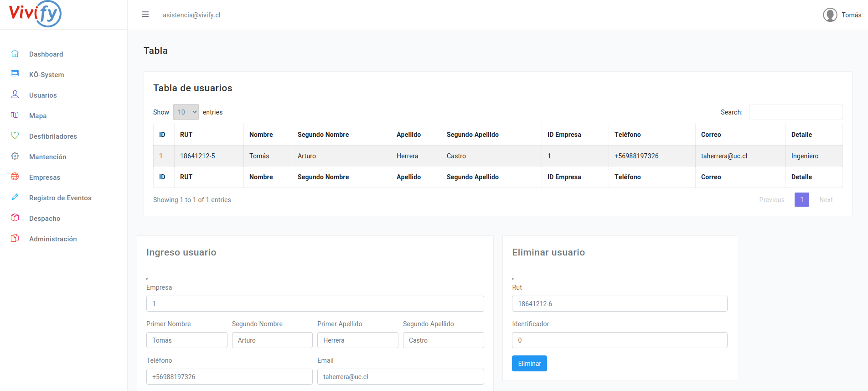Select the Tomás name cell

[268, 156]
